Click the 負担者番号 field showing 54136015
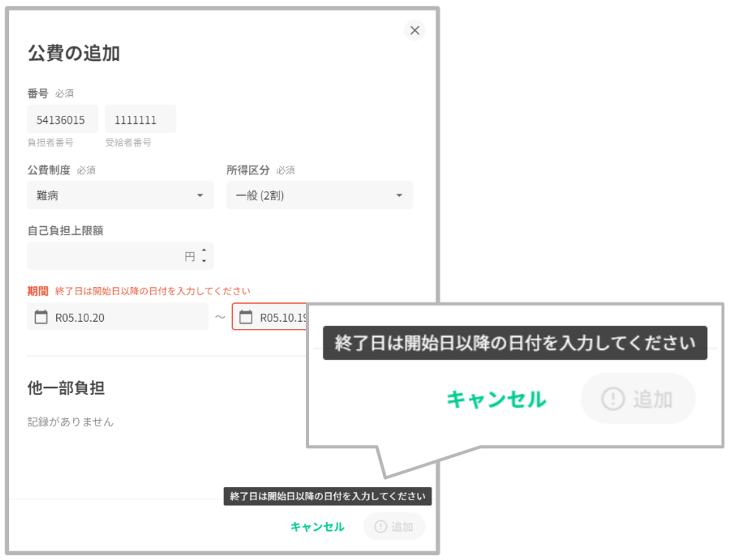 coord(62,120)
